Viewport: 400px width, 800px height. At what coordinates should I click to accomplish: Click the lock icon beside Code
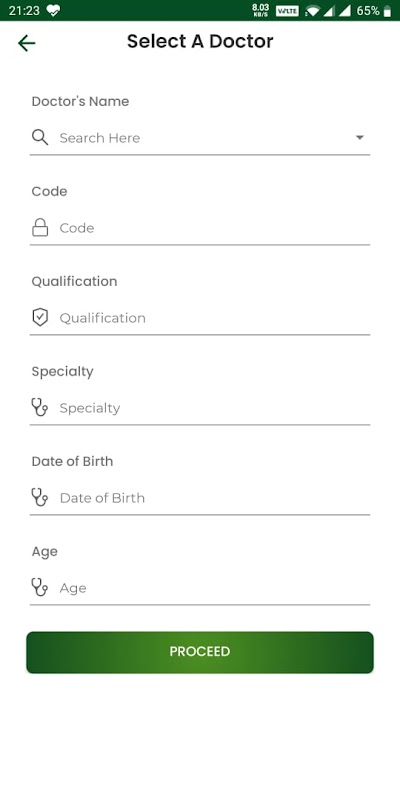40,228
